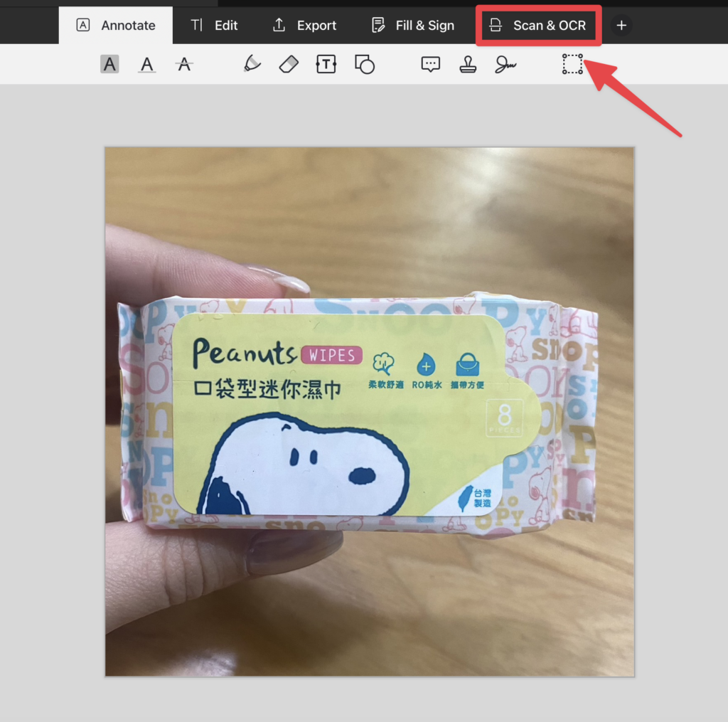
Task: Choose the pen drawing tool
Action: coord(252,64)
